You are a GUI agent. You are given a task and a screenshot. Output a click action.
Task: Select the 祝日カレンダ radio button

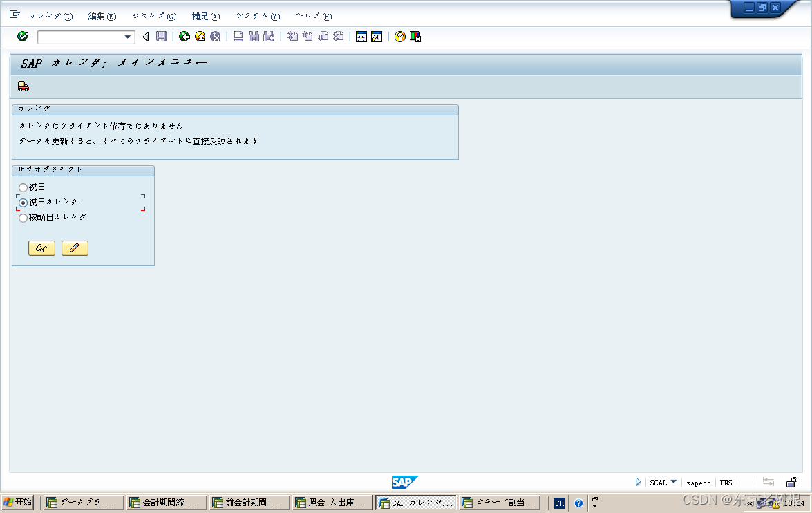[x=23, y=203]
